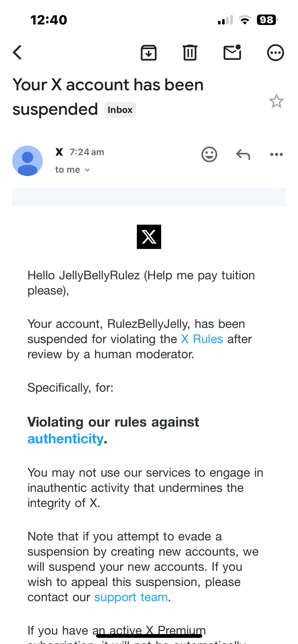Tap the 12:40 status bar clock
The height and width of the screenshot is (644, 298).
tap(49, 20)
